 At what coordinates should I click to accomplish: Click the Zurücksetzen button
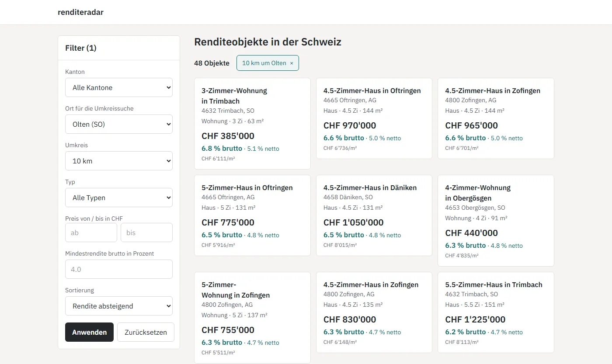pyautogui.click(x=146, y=332)
